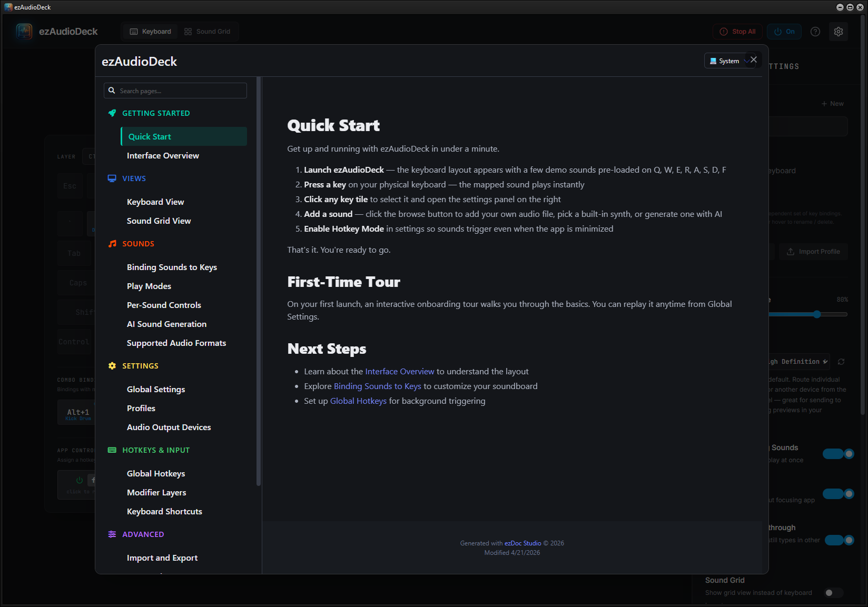Switch to the Keyboard tab
Viewport: 868px width, 607px height.
151,32
